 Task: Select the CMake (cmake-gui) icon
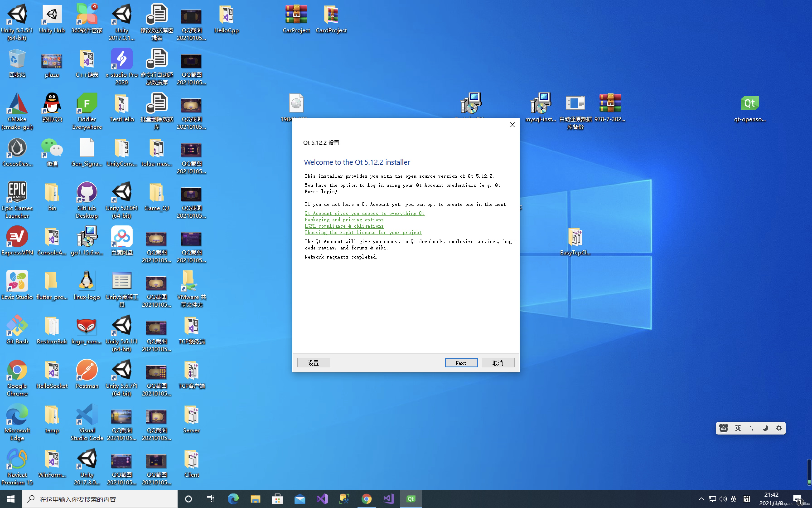click(x=17, y=111)
